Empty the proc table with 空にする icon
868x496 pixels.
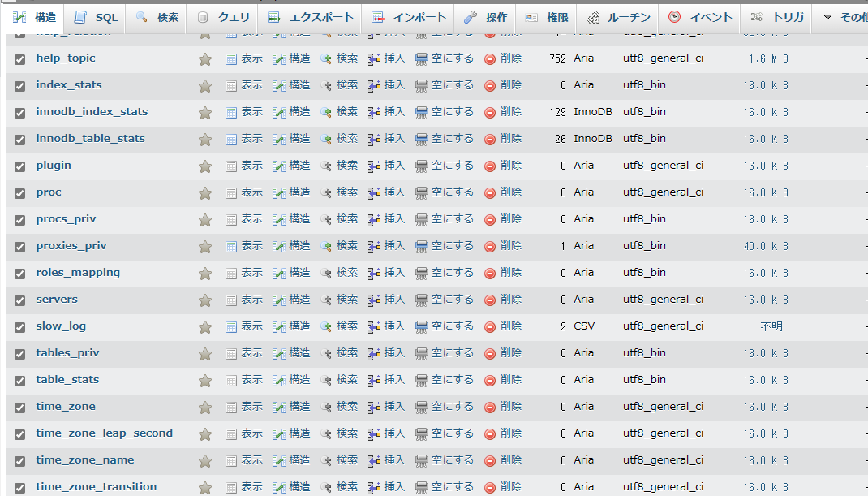point(442,192)
